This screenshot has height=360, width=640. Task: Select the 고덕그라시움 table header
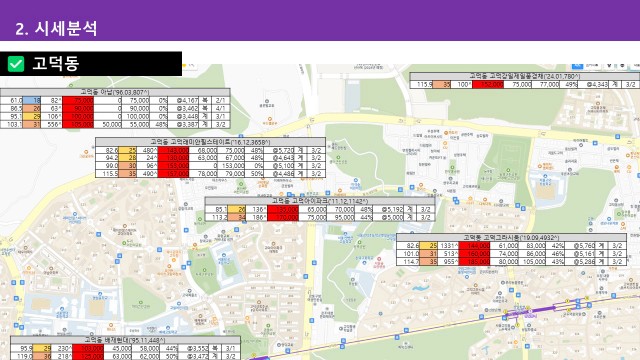click(x=511, y=237)
